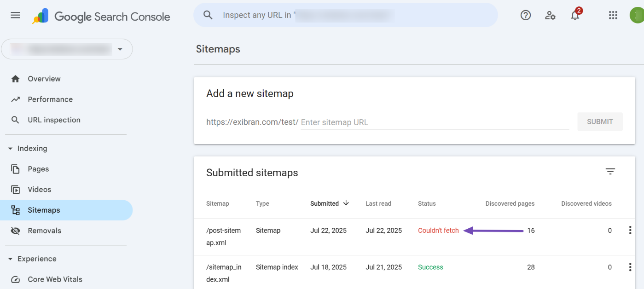
Task: Click the Type column header
Action: click(262, 203)
